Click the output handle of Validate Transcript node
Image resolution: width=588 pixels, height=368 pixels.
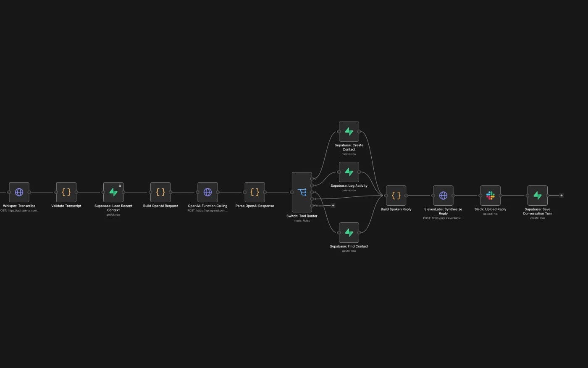pos(76,192)
